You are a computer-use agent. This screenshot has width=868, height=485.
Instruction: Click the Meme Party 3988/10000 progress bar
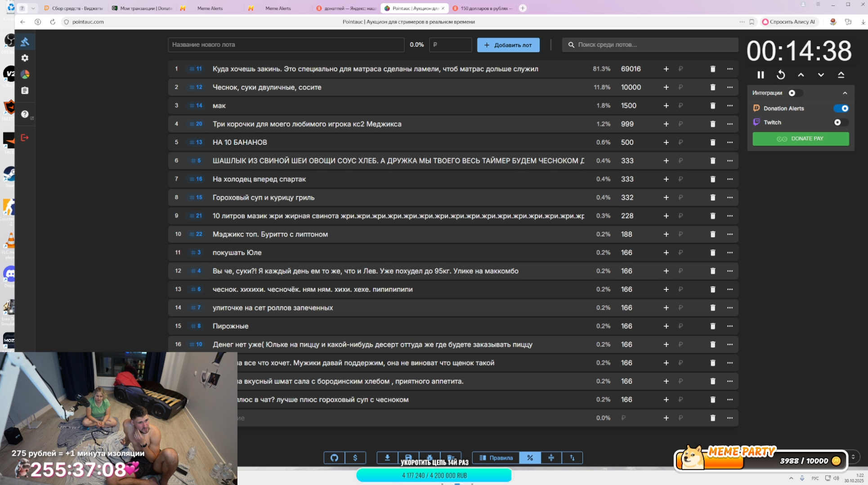760,461
